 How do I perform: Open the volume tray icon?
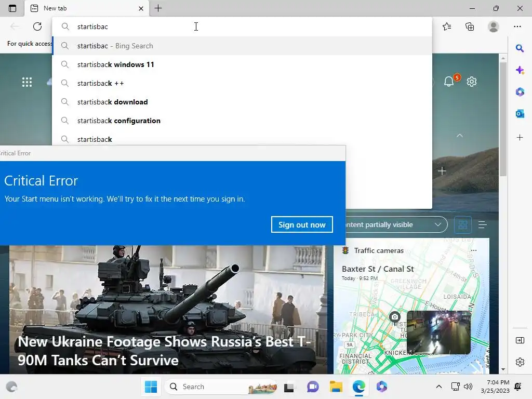[468, 387]
